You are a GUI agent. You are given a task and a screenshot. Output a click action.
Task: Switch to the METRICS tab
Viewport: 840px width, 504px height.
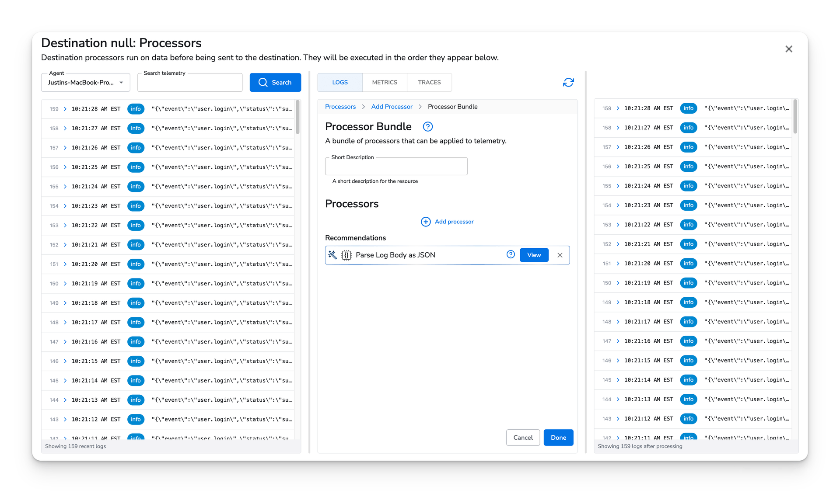click(x=385, y=82)
